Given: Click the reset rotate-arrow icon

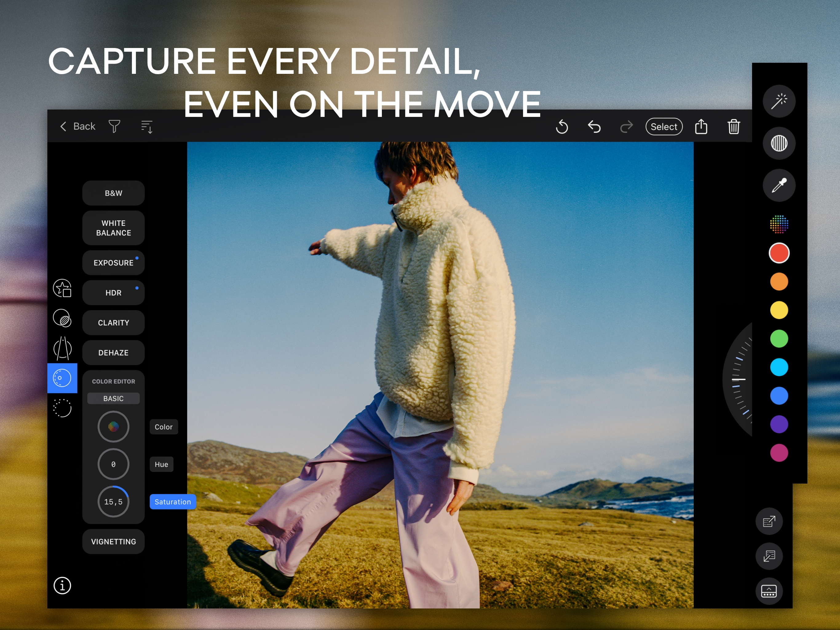Looking at the screenshot, I should 562,126.
